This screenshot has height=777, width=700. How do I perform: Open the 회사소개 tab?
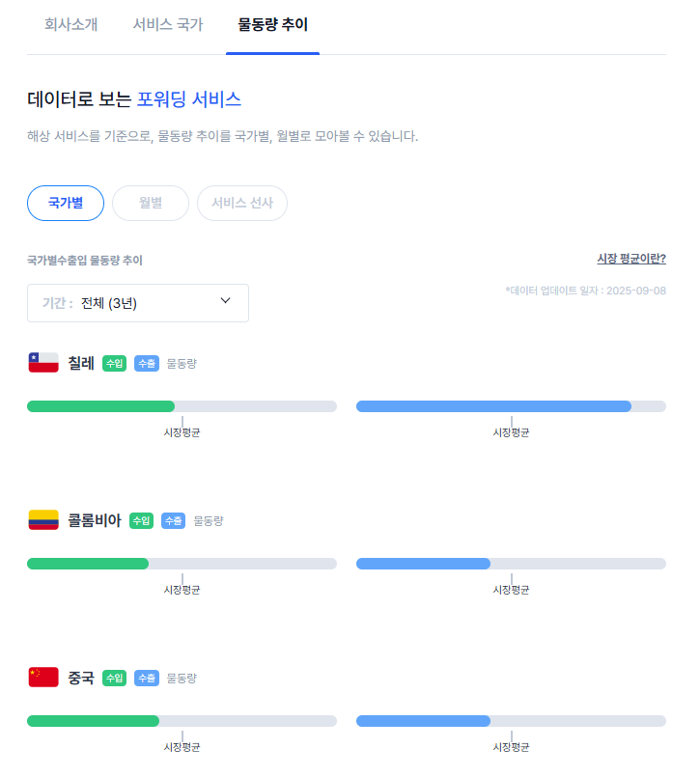coord(71,25)
